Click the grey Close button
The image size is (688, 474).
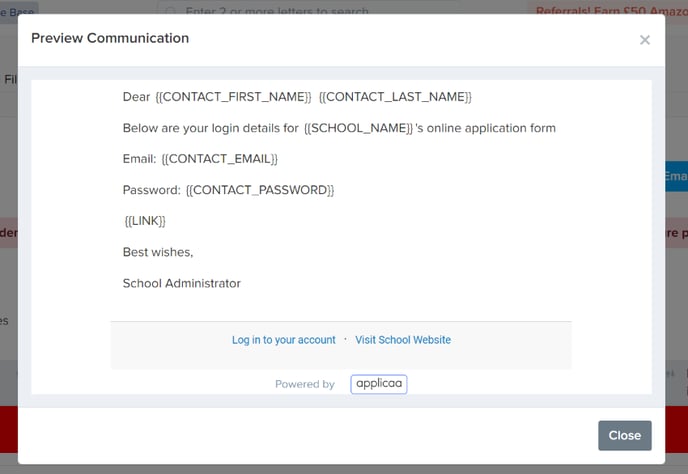pyautogui.click(x=625, y=435)
